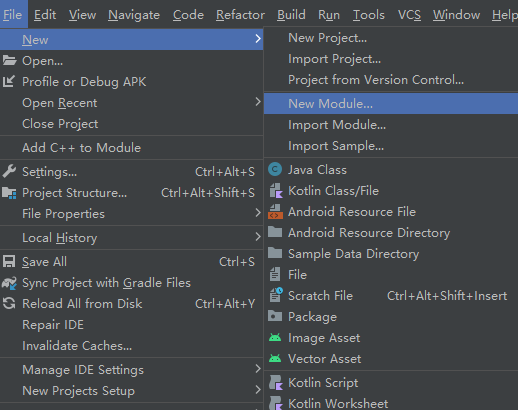Select Invalidate Caches...

coord(131,346)
